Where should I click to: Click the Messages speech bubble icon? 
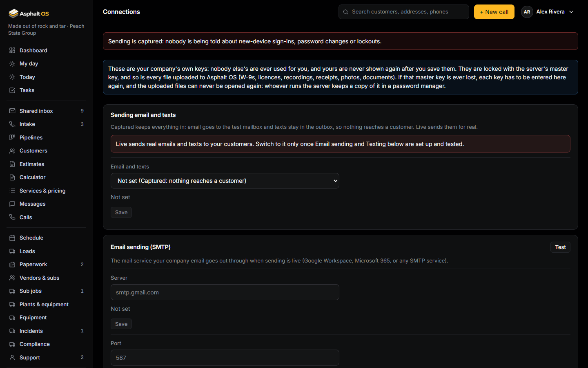[x=12, y=204]
